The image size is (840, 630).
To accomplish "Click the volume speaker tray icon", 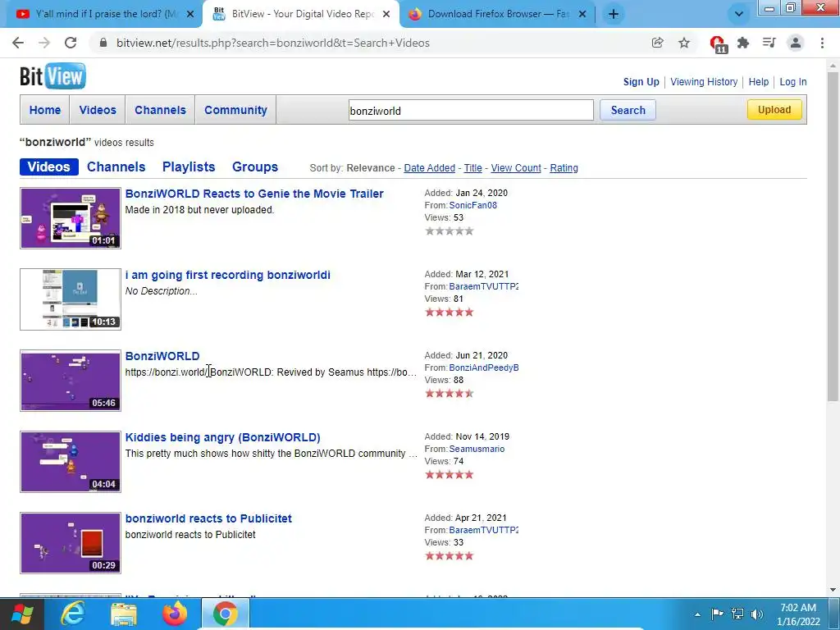I will (x=757, y=614).
